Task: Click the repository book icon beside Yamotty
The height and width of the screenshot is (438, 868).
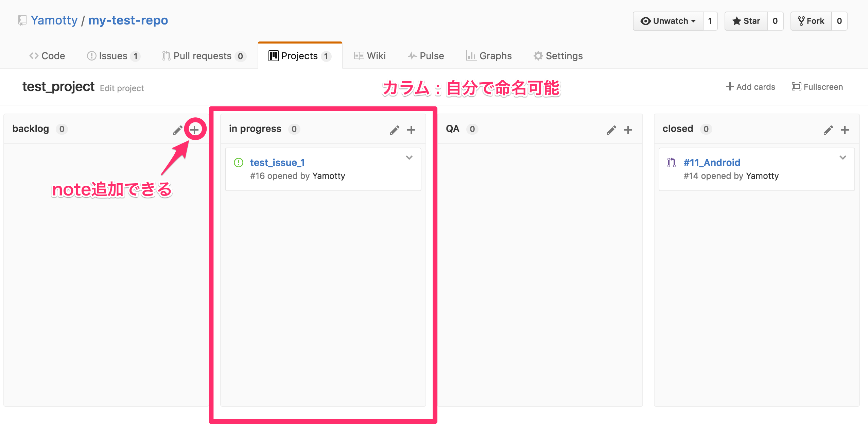Action: 21,20
